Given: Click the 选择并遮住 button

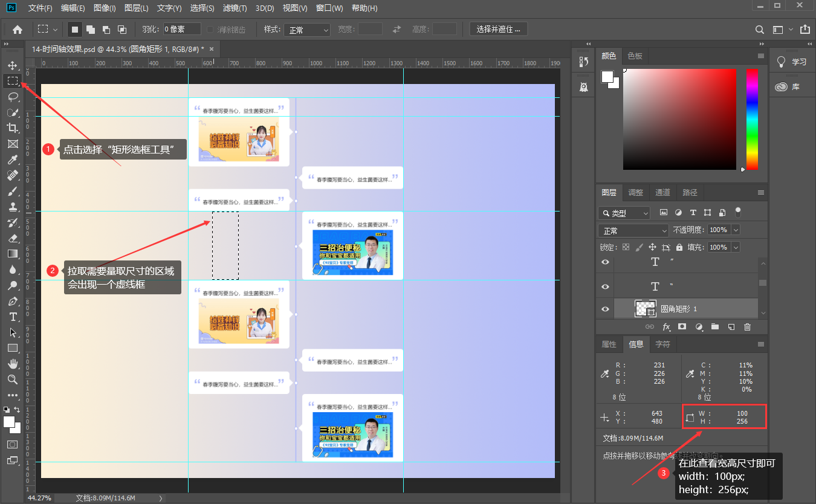Looking at the screenshot, I should 499,29.
